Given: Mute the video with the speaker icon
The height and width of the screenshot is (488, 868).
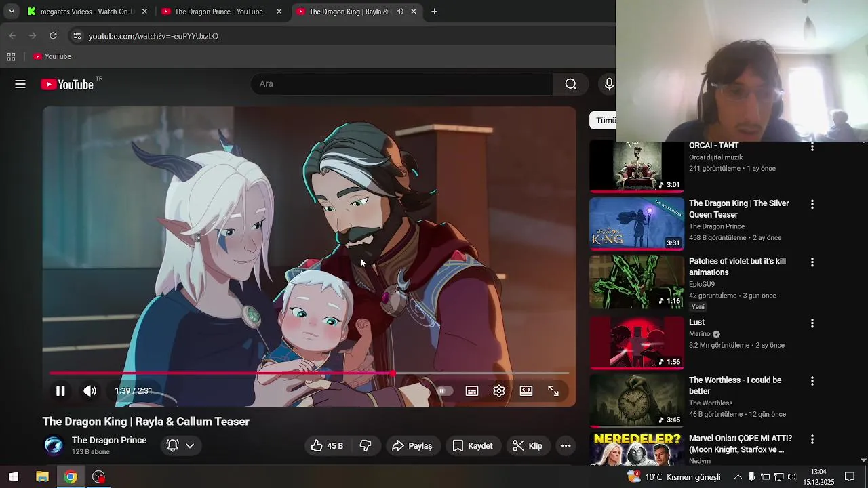Looking at the screenshot, I should 90,391.
